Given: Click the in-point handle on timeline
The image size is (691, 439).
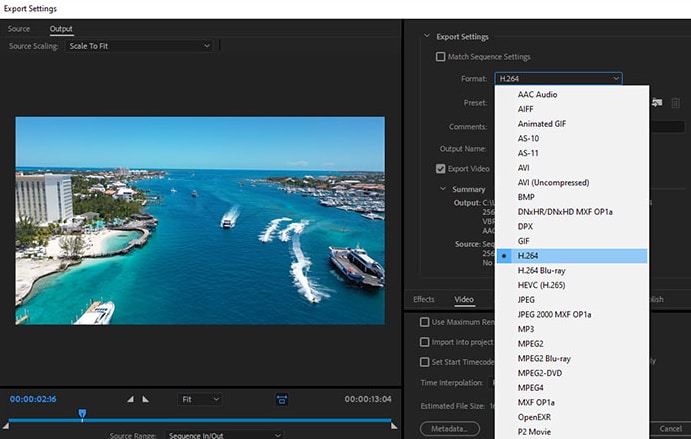Looking at the screenshot, I should [6, 426].
